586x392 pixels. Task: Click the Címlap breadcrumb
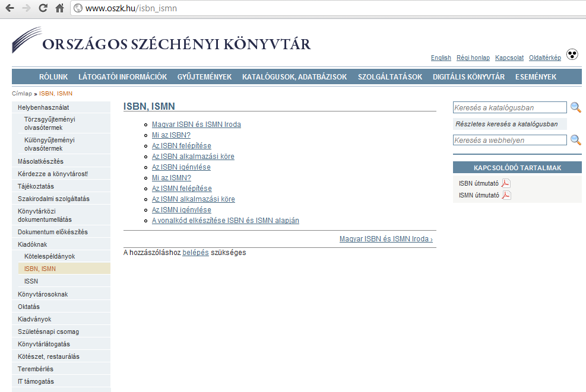point(22,93)
